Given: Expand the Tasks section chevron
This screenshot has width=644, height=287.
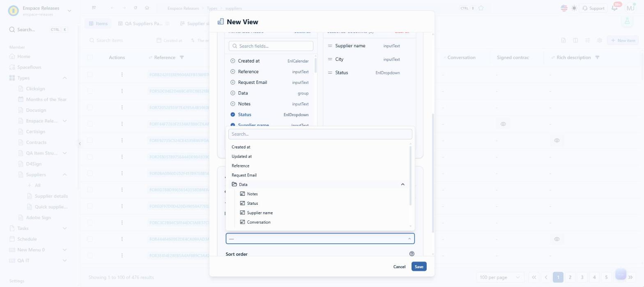Looking at the screenshot, I should [64, 228].
